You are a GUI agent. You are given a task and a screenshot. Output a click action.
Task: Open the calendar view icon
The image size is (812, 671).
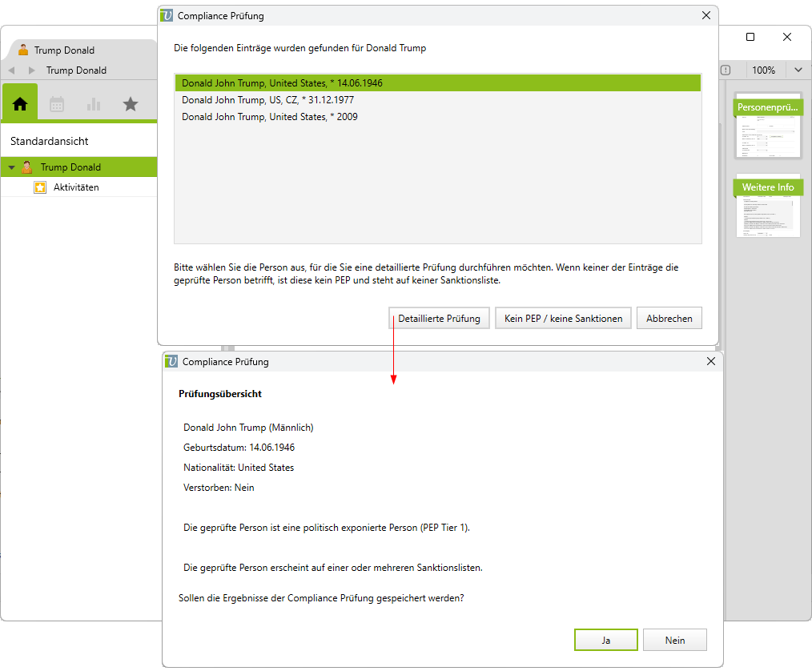click(x=57, y=104)
